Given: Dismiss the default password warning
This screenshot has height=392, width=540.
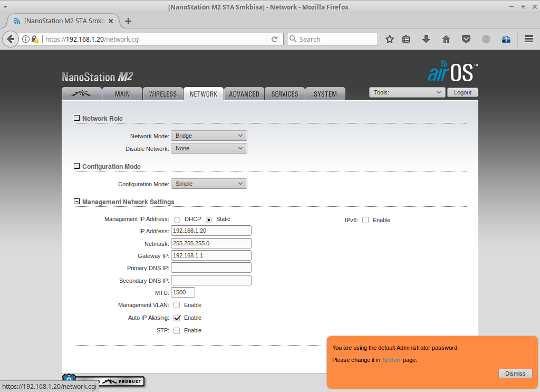Looking at the screenshot, I should [x=515, y=374].
